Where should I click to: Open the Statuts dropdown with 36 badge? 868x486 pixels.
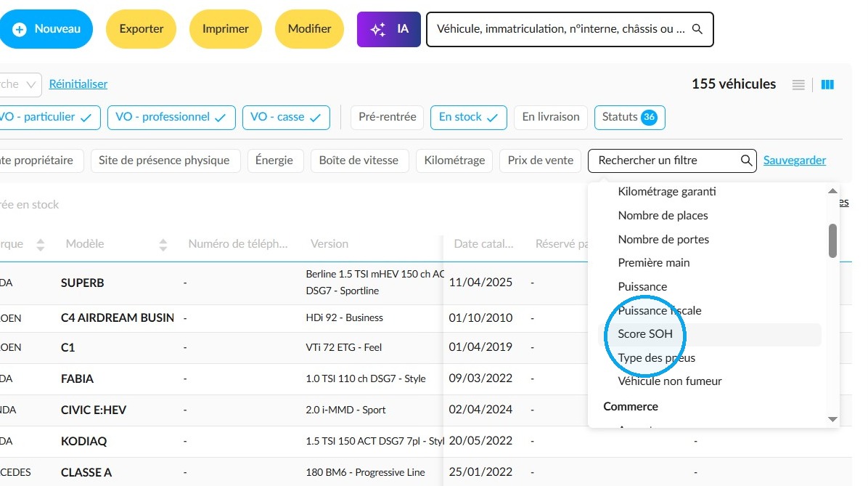[x=629, y=118]
